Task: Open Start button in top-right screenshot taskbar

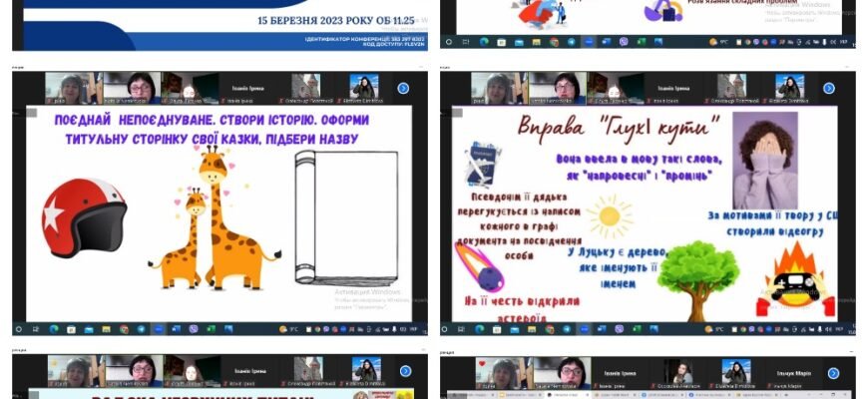Action: pyautogui.click(x=448, y=42)
